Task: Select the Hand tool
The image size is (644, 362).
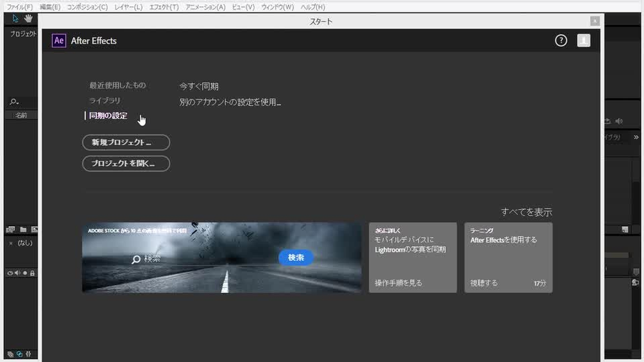Action: point(28,18)
